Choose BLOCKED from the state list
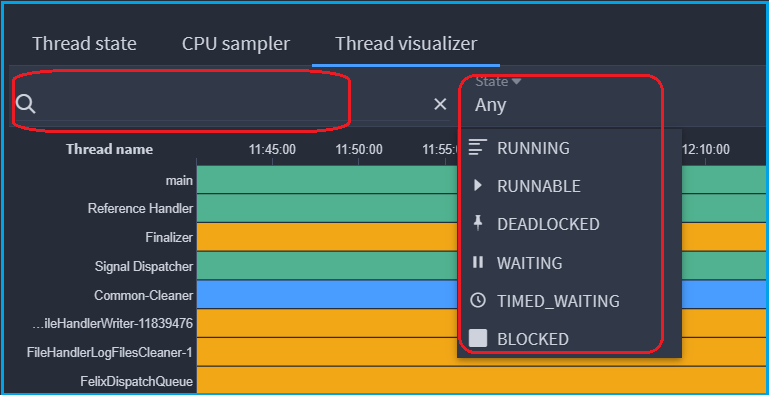The width and height of the screenshot is (769, 395). tap(569, 339)
